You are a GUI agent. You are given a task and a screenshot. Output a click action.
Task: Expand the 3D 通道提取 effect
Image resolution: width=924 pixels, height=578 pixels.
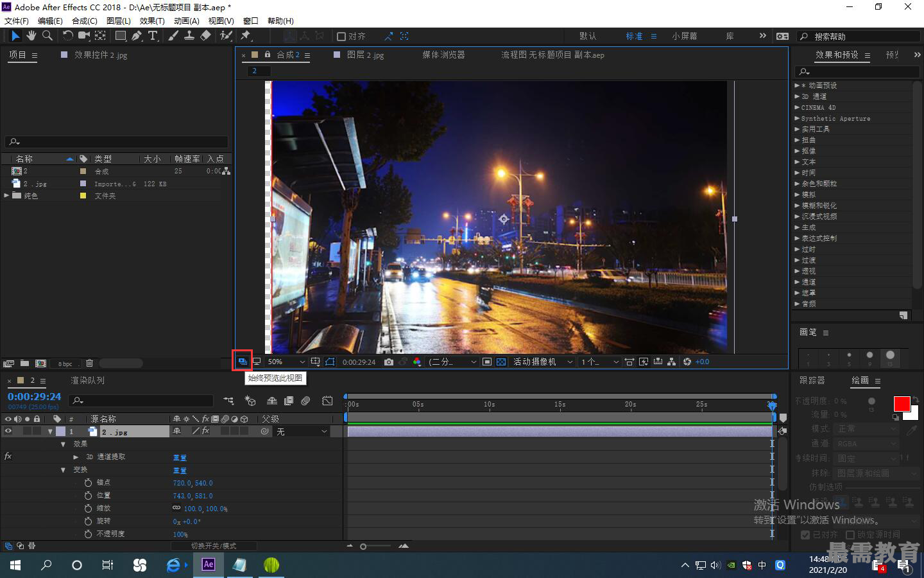tap(76, 457)
